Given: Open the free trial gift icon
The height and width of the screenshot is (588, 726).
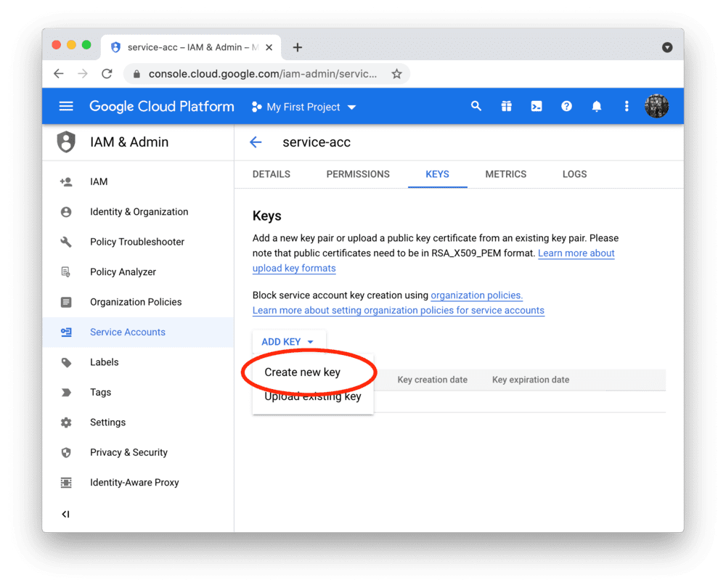Looking at the screenshot, I should coord(506,106).
